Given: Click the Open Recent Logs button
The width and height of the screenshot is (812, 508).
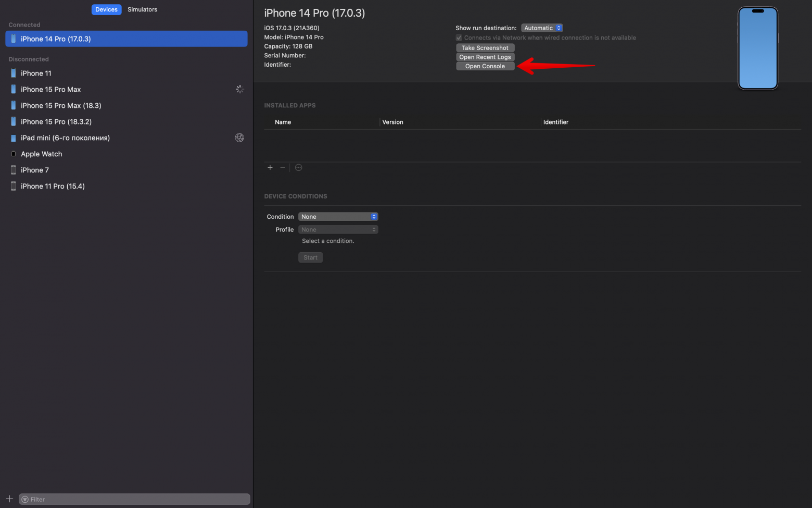Looking at the screenshot, I should pos(485,57).
